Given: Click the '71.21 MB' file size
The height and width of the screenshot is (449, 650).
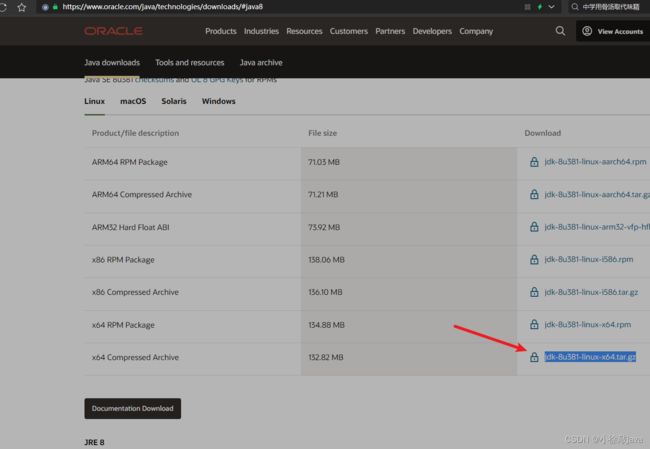Looking at the screenshot, I should point(323,194).
